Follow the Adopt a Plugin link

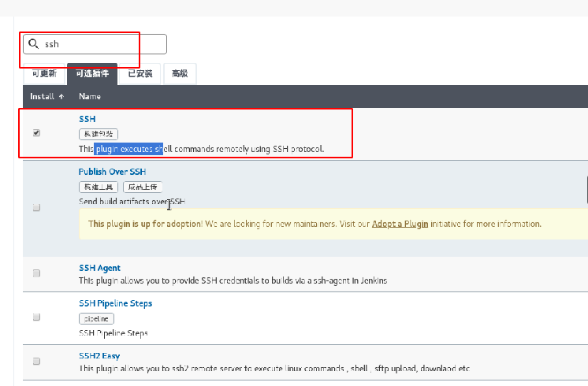(x=400, y=224)
